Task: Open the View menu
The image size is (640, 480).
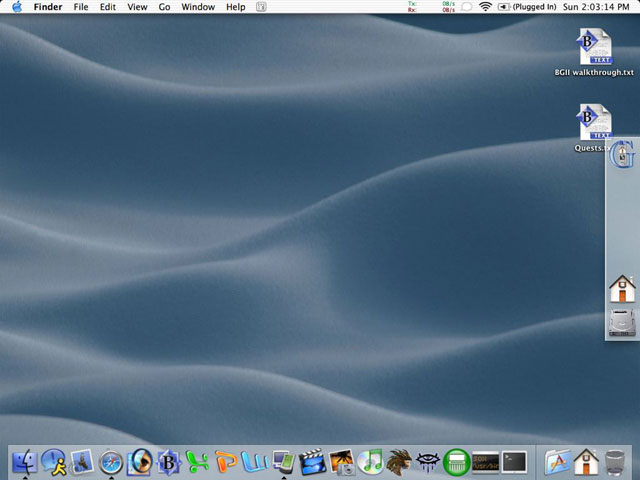Action: tap(137, 7)
